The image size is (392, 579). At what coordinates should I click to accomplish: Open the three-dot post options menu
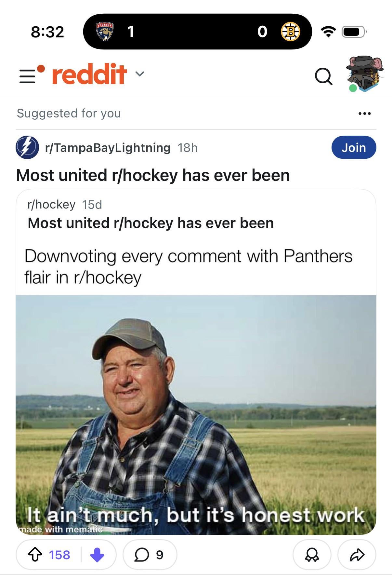click(364, 114)
